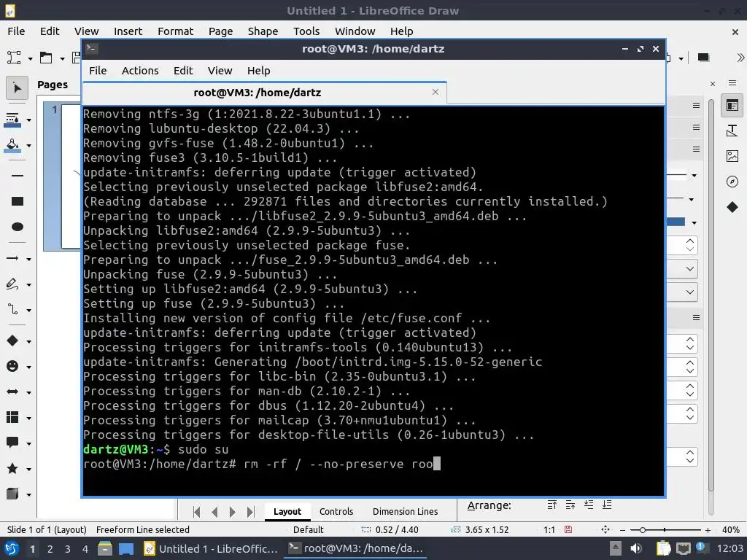Adjust the zoom slider handle
Image resolution: width=747 pixels, height=560 pixels.
[x=642, y=530]
